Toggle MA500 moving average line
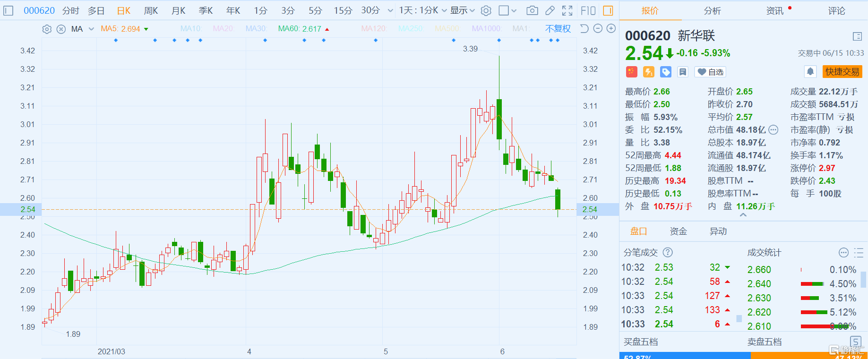Image resolution: width=868 pixels, height=359 pixels. pos(447,29)
